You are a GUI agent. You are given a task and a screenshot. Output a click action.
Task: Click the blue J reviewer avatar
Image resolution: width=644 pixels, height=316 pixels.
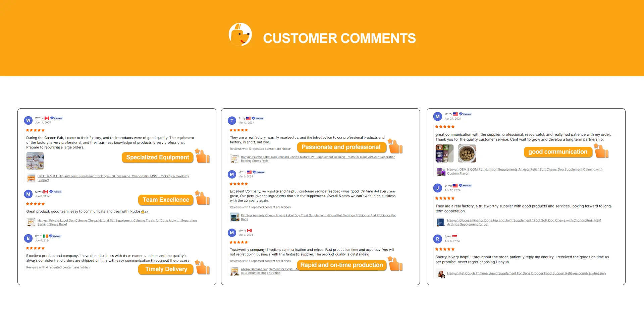point(437,188)
